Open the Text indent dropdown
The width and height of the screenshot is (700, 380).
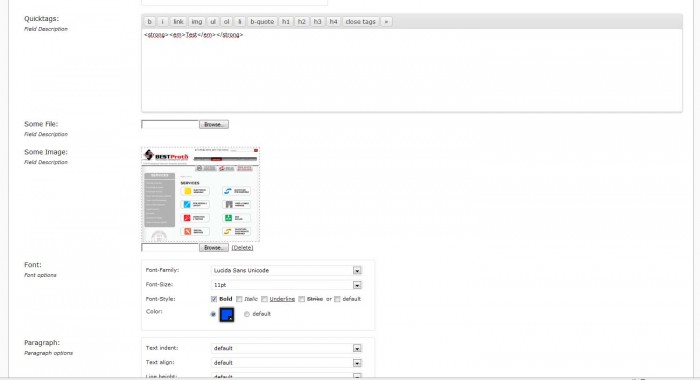point(286,348)
